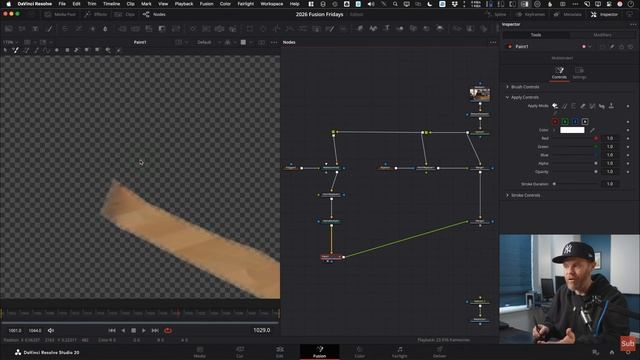Add a Text+ node from toolbar
The height and width of the screenshot is (360, 640).
coord(36,29)
